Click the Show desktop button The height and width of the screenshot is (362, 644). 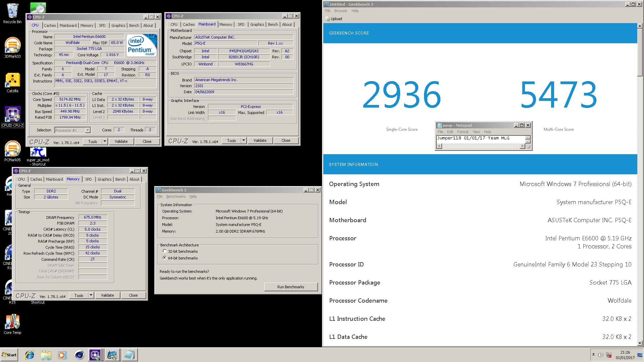click(x=640, y=355)
